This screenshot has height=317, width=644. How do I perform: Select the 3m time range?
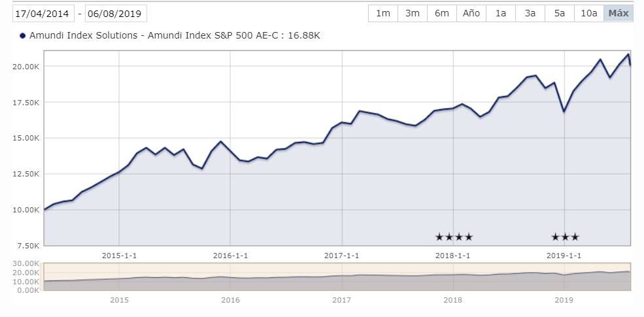coord(413,13)
